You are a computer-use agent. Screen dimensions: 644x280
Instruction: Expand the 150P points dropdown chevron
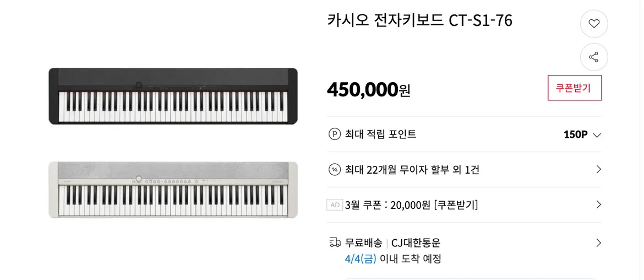[597, 135]
